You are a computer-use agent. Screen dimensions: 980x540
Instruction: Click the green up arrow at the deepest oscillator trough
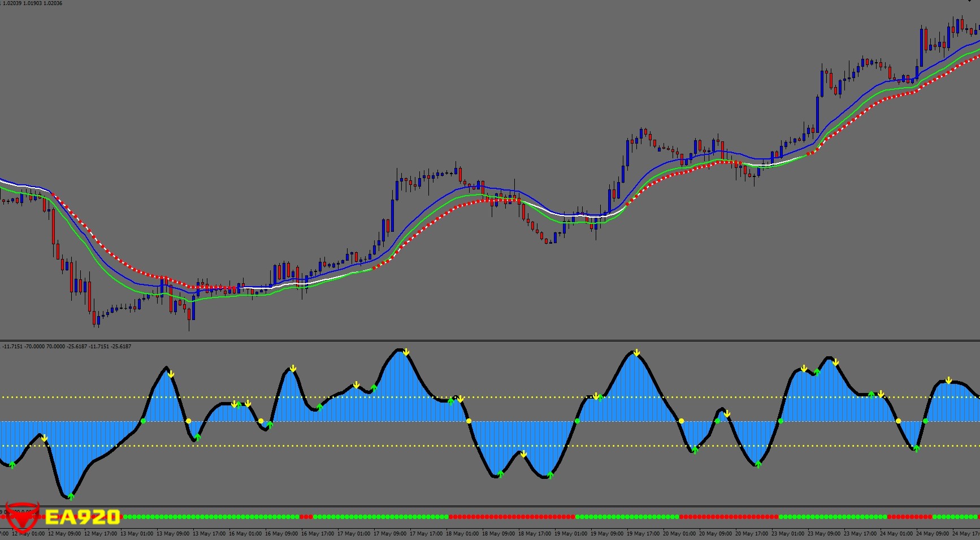[x=71, y=496]
